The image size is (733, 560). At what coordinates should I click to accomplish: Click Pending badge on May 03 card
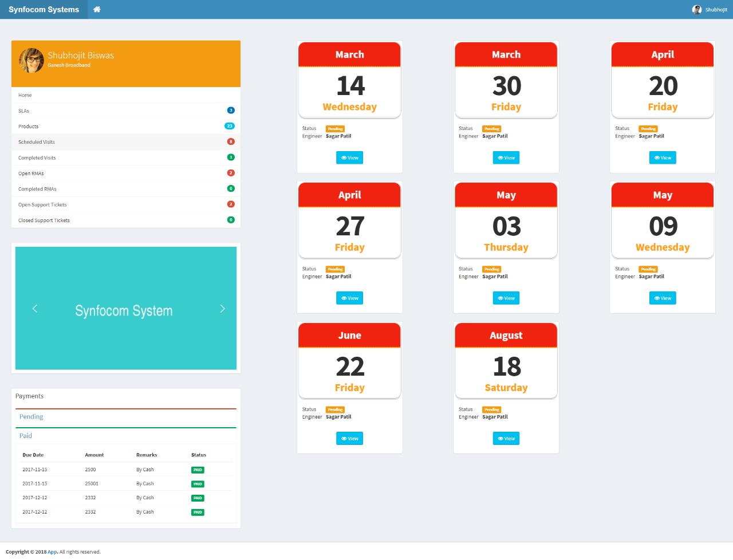[491, 269]
